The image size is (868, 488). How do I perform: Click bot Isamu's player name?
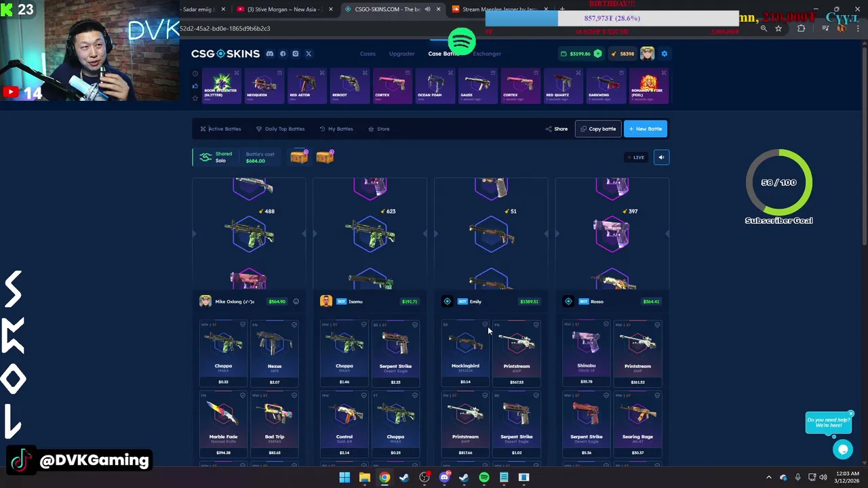(x=355, y=302)
